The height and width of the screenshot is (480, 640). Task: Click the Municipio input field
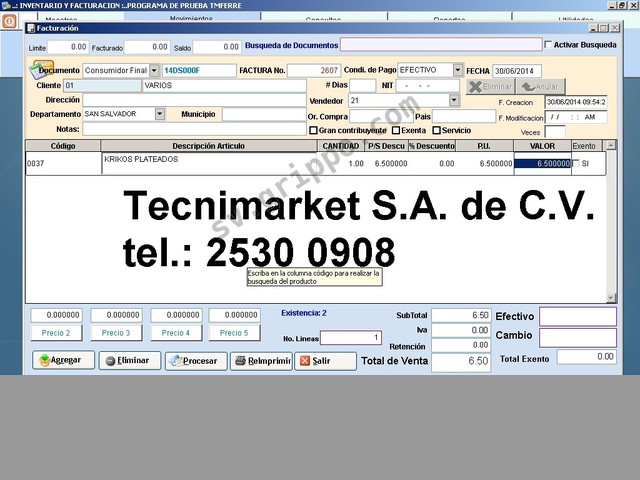[x=264, y=114]
